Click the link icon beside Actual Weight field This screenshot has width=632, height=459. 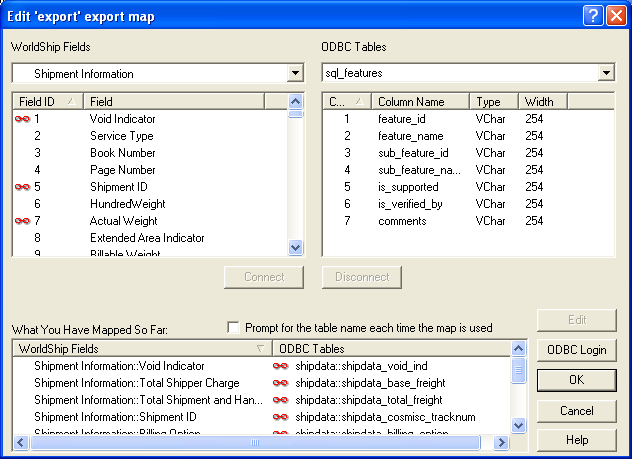(23, 221)
